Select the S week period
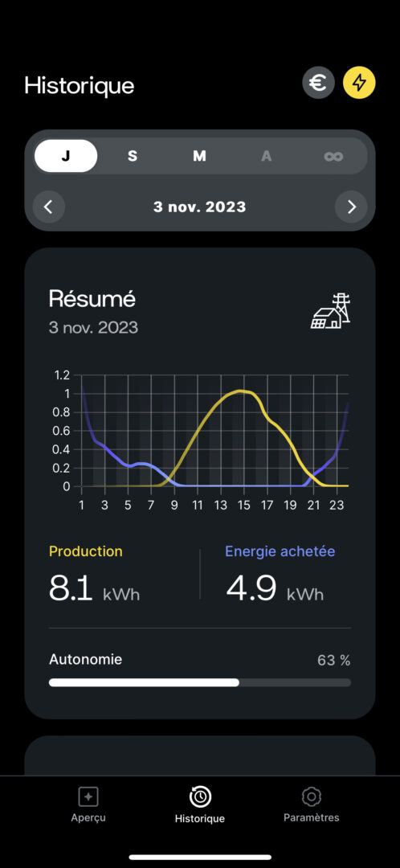The height and width of the screenshot is (868, 400). [133, 156]
